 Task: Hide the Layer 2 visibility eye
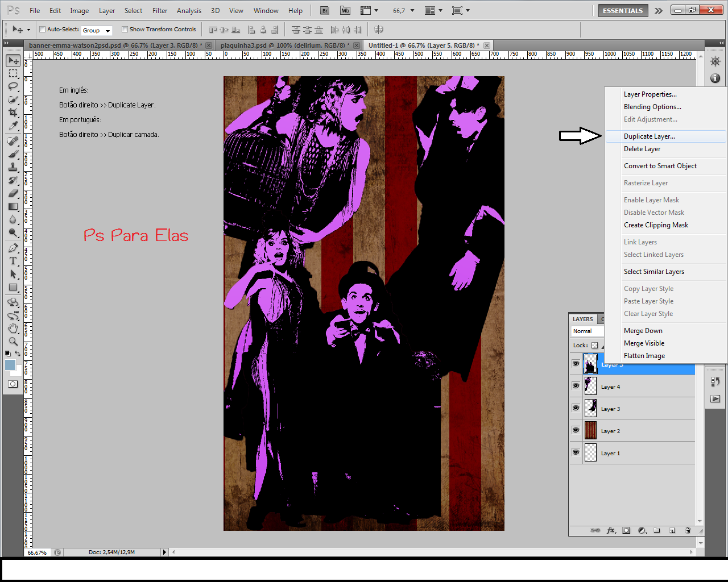(x=576, y=430)
